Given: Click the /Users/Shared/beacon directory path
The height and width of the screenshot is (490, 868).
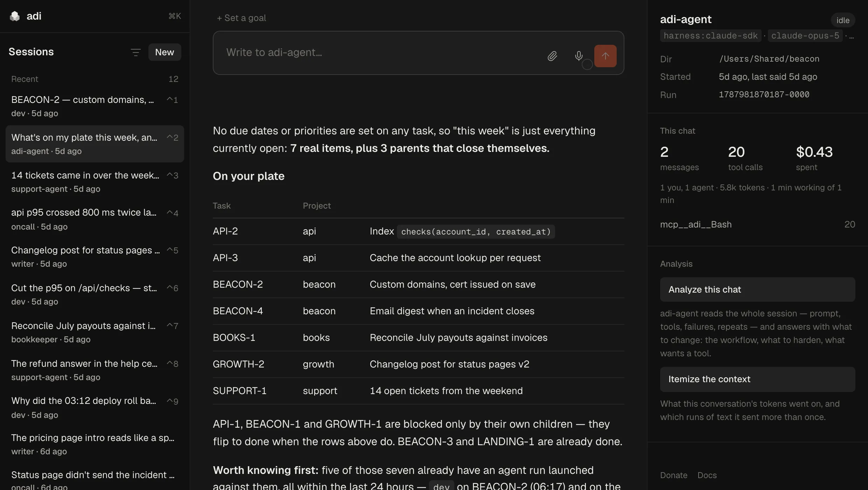Looking at the screenshot, I should coord(769,59).
